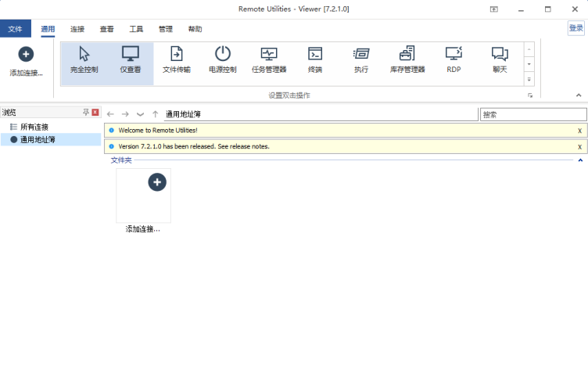This screenshot has height=391, width=588.
Task: Go forward with the navigation arrow
Action: click(125, 114)
